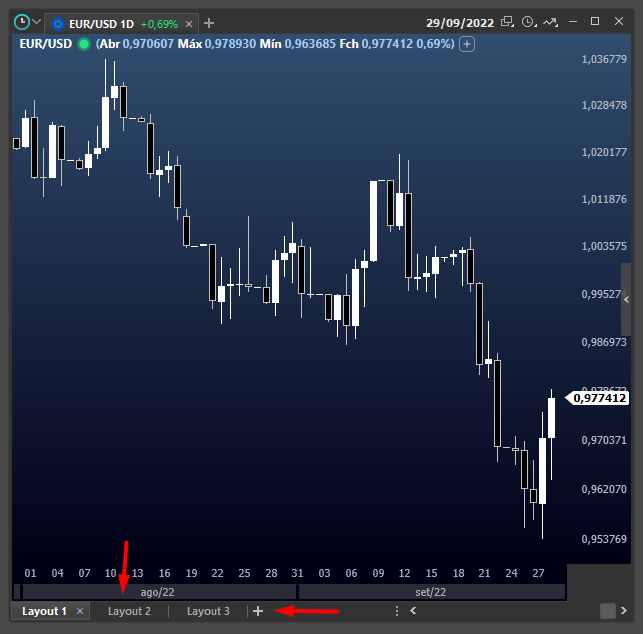Click the clock logo icon at top-left
643x634 pixels.
pyautogui.click(x=21, y=21)
